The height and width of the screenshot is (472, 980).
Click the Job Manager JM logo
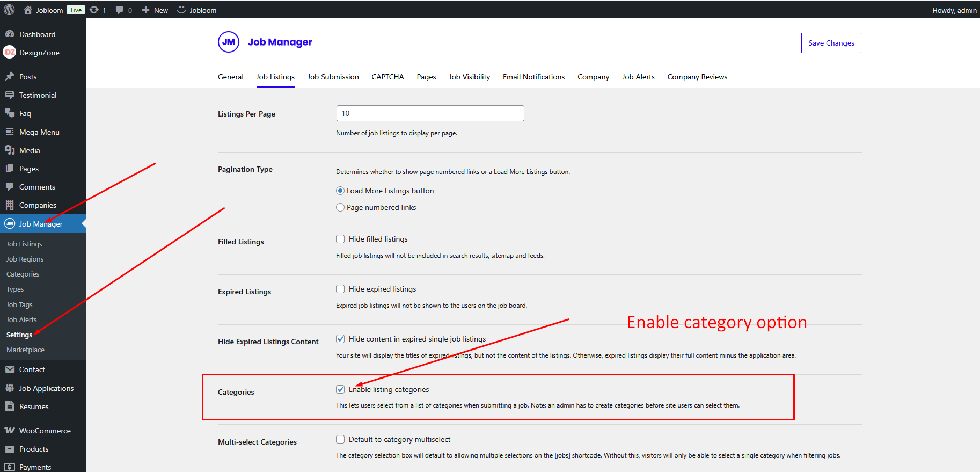point(229,42)
